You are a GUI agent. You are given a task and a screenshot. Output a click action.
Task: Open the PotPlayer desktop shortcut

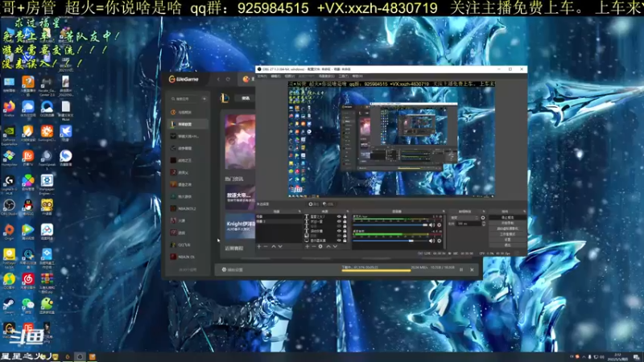point(9,257)
